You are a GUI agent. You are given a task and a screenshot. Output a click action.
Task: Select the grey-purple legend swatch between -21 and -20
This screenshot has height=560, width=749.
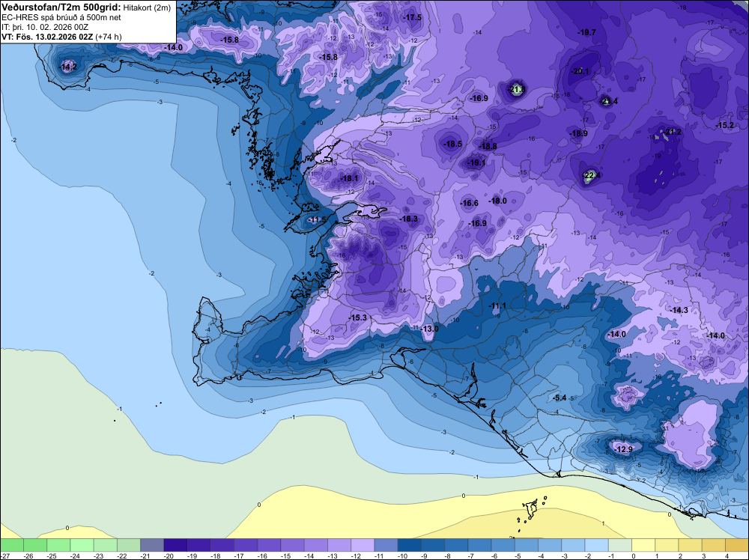[152, 545]
